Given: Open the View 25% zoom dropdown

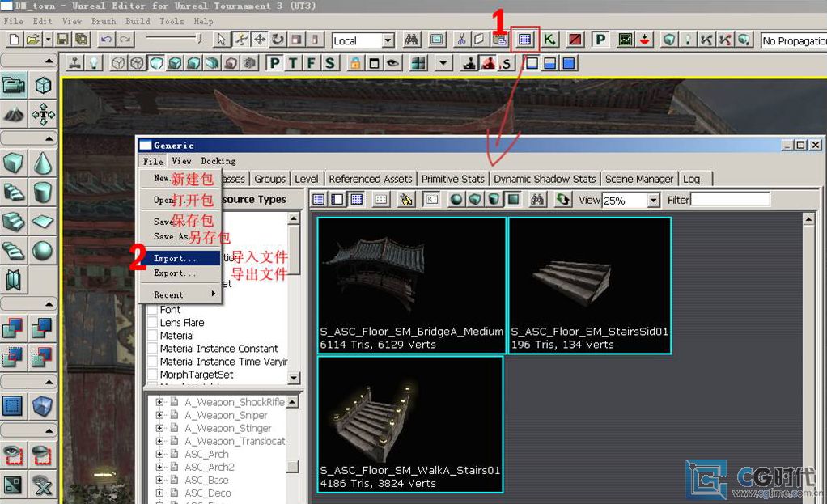Looking at the screenshot, I should tap(654, 201).
